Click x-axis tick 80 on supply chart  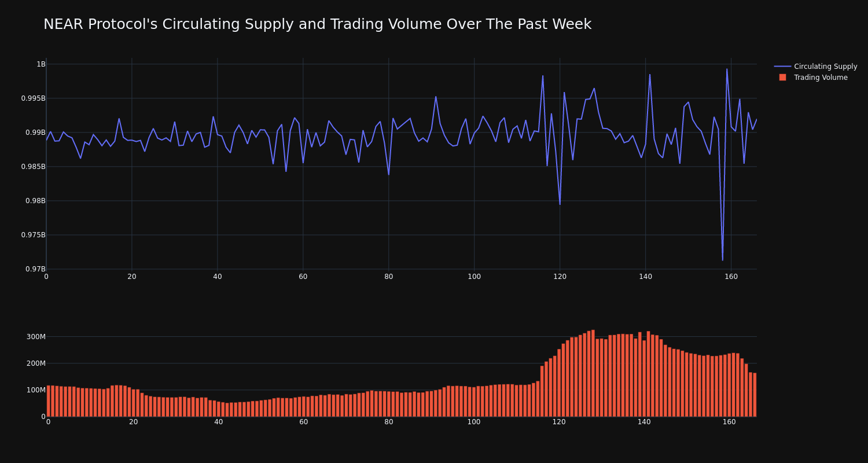click(389, 277)
